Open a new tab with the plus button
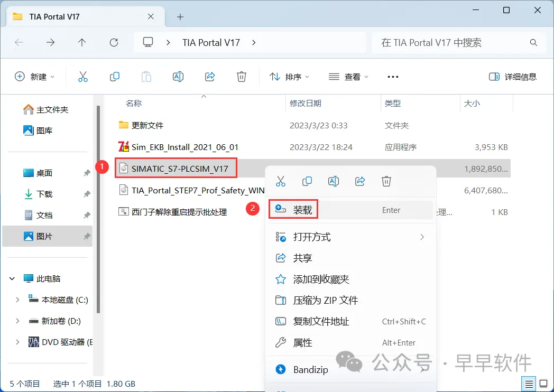The image size is (554, 392). (x=180, y=16)
